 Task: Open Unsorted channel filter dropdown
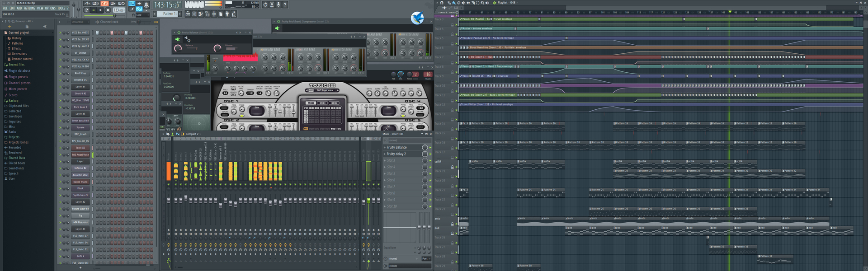[80, 22]
